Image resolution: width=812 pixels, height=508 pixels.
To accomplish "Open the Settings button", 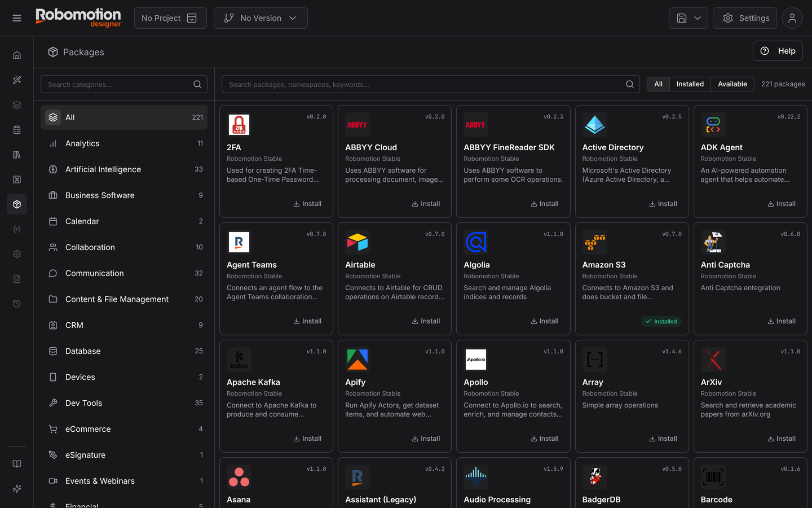I will tap(745, 18).
